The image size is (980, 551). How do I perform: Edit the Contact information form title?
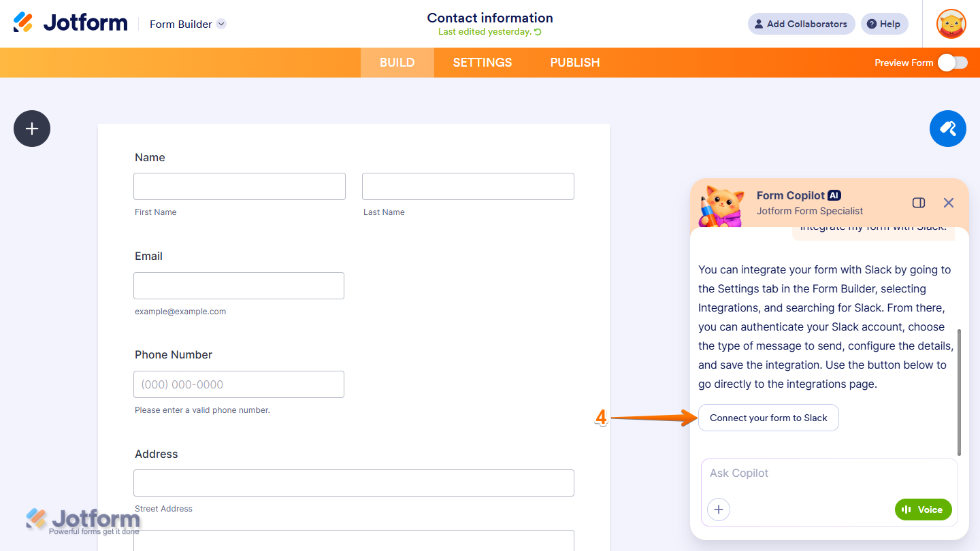point(490,18)
